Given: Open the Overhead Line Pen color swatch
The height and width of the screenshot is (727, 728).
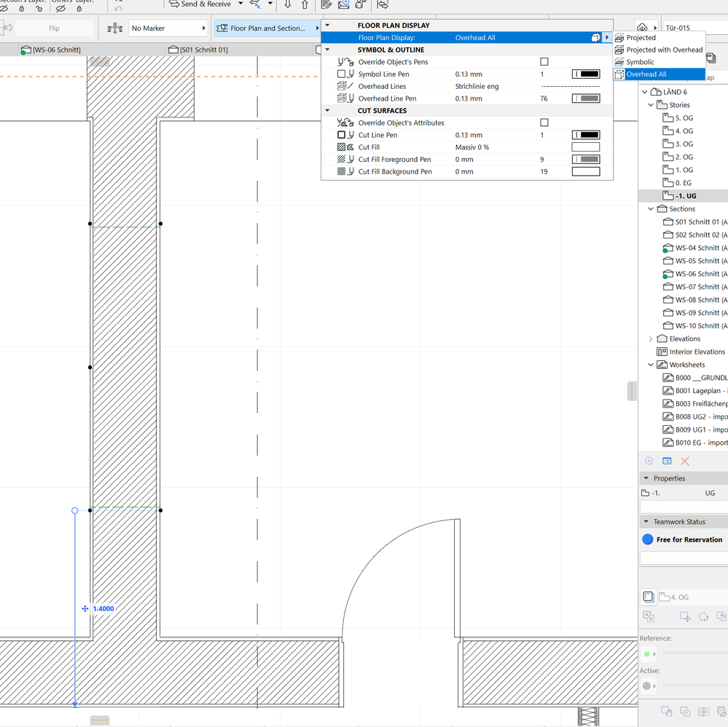Looking at the screenshot, I should [x=586, y=98].
